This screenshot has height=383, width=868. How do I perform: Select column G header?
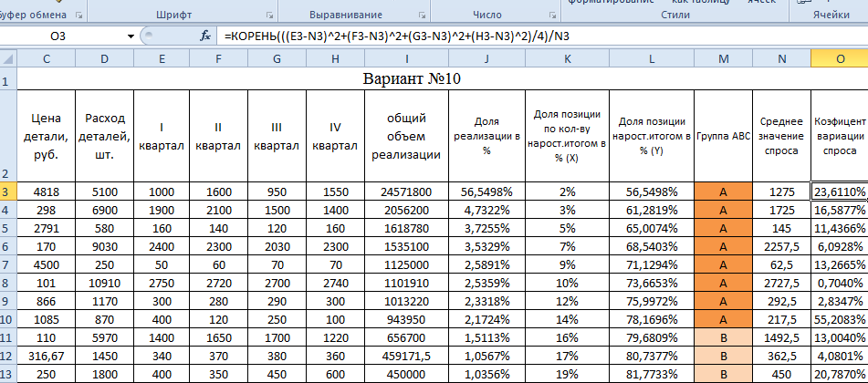pyautogui.click(x=277, y=58)
